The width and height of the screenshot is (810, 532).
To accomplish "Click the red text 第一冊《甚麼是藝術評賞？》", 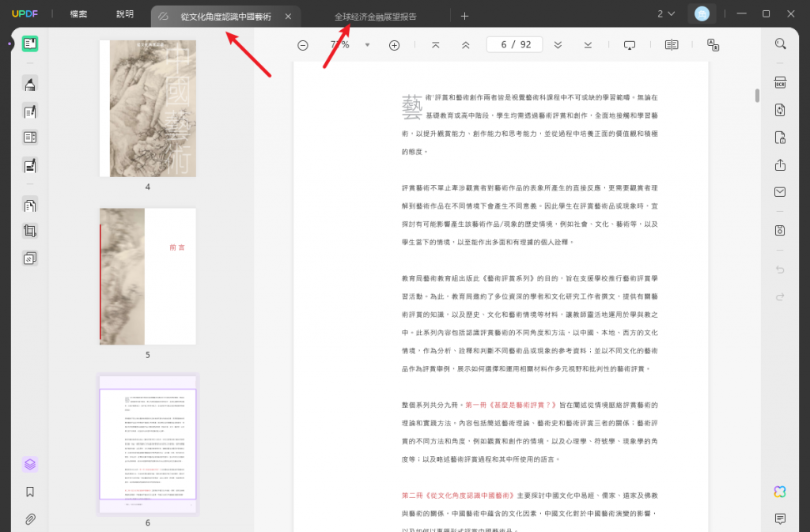I will 511,405.
